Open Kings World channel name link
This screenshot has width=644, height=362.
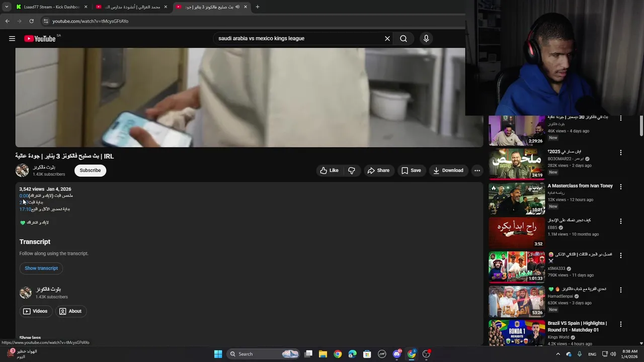coord(558,337)
